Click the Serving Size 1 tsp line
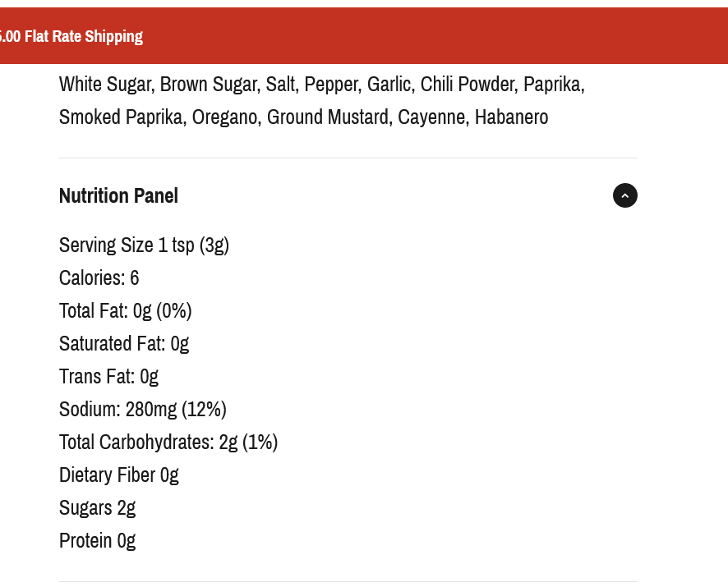 pos(144,245)
